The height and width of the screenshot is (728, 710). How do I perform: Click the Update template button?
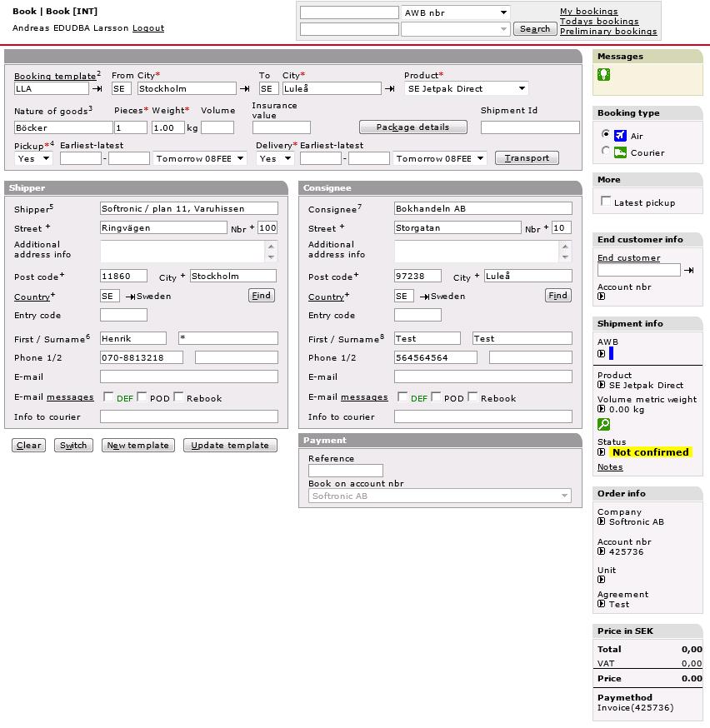point(230,446)
